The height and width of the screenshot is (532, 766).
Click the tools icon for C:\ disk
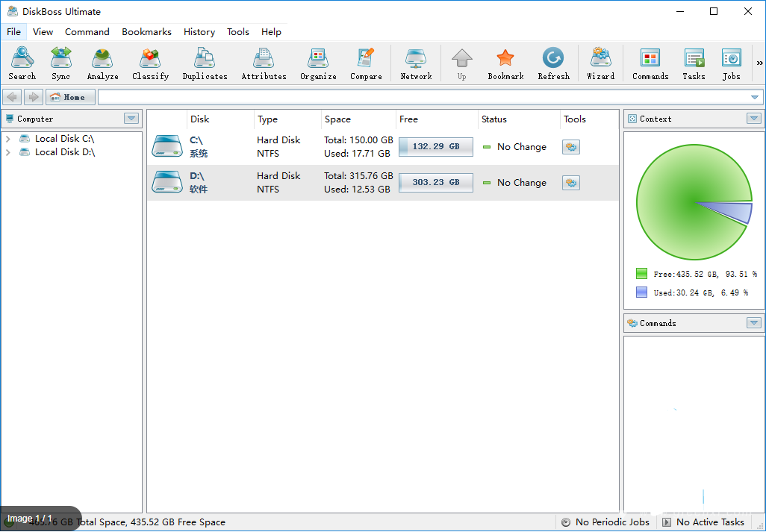(571, 147)
